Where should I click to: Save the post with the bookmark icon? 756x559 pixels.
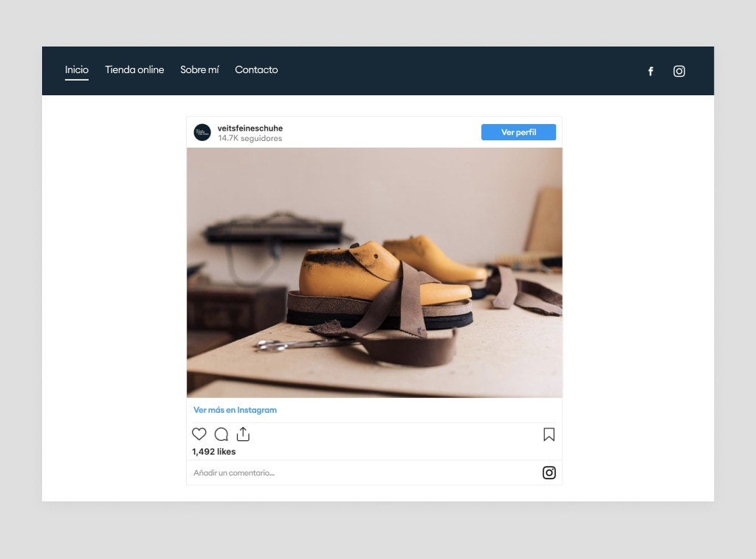(x=549, y=434)
